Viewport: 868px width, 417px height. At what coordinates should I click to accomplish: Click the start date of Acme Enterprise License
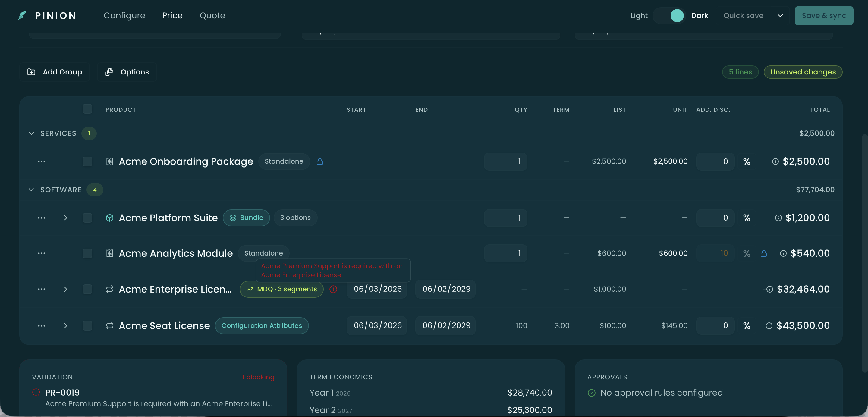[x=377, y=289]
